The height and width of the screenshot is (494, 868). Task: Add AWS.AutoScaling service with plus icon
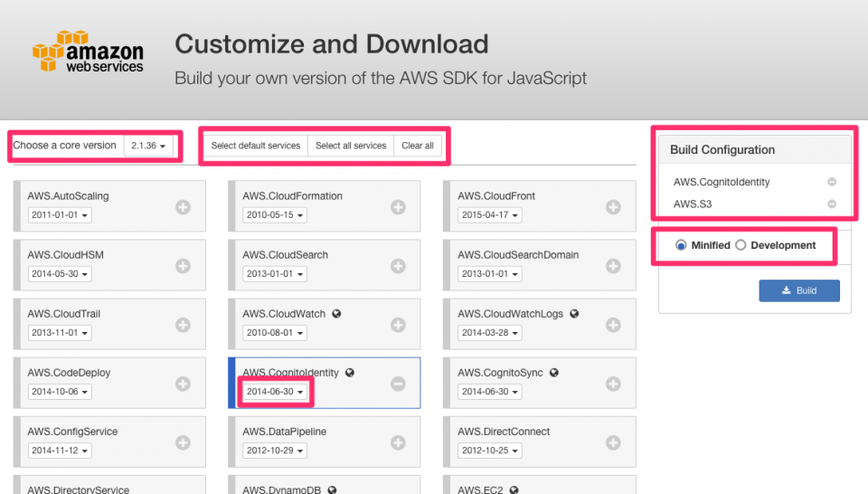[184, 207]
